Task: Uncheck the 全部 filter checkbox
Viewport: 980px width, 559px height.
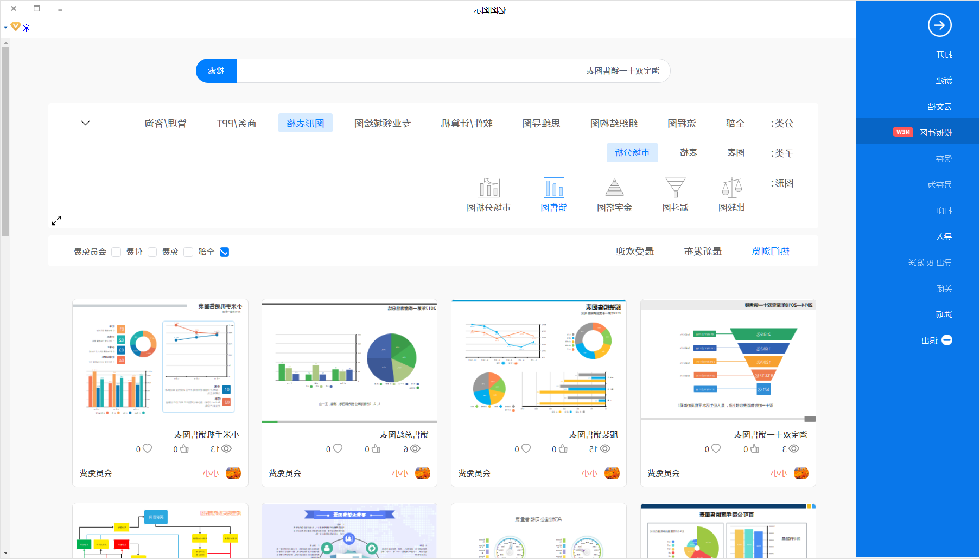Action: 224,252
